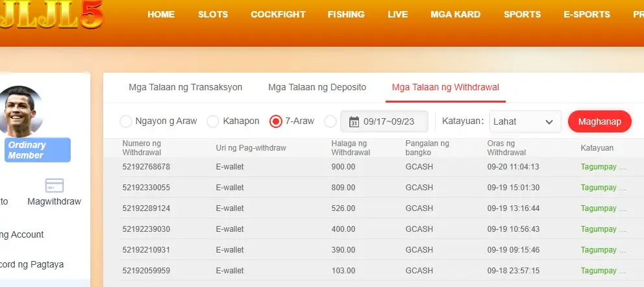Viewport: 644px width, 287px height.
Task: Click the red Maghanap search button
Action: coord(600,121)
